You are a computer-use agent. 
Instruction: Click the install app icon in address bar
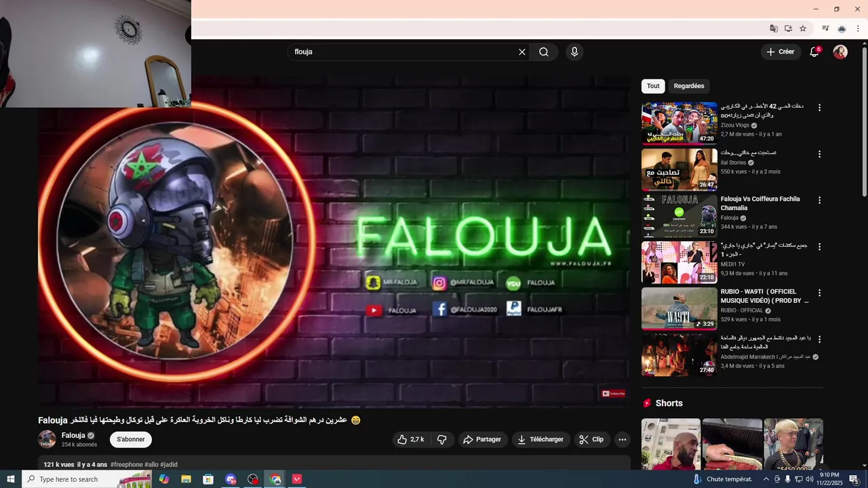[788, 28]
